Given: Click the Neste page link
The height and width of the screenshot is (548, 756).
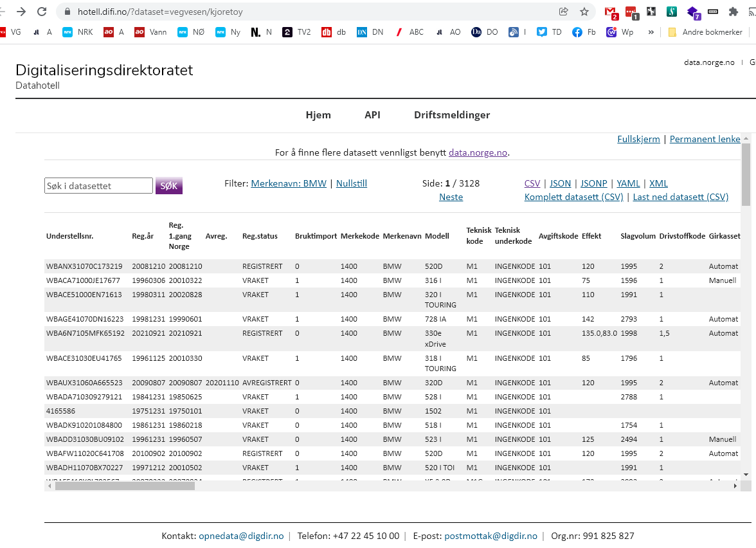Looking at the screenshot, I should click(451, 197).
